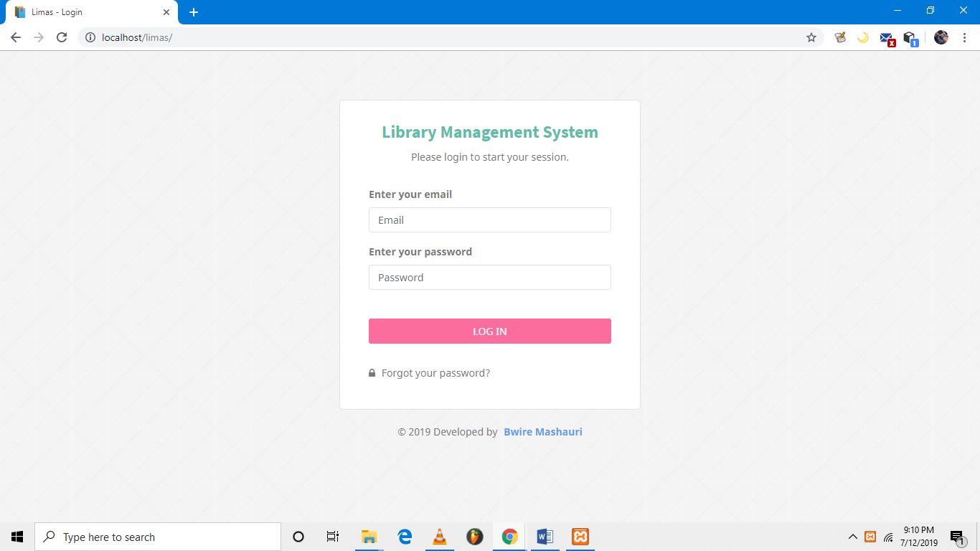Viewport: 980px width, 551px height.
Task: Open the black cube extension with badge 1
Action: pos(910,39)
